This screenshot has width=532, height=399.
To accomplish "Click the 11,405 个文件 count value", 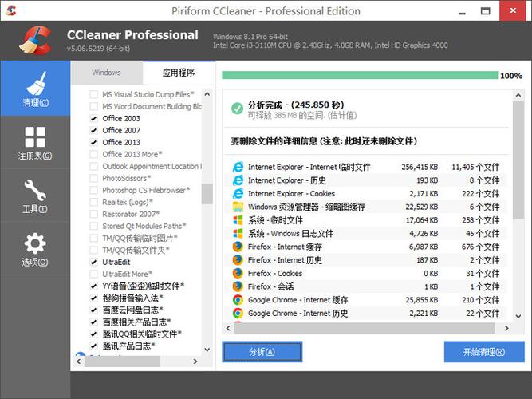I will [x=475, y=167].
